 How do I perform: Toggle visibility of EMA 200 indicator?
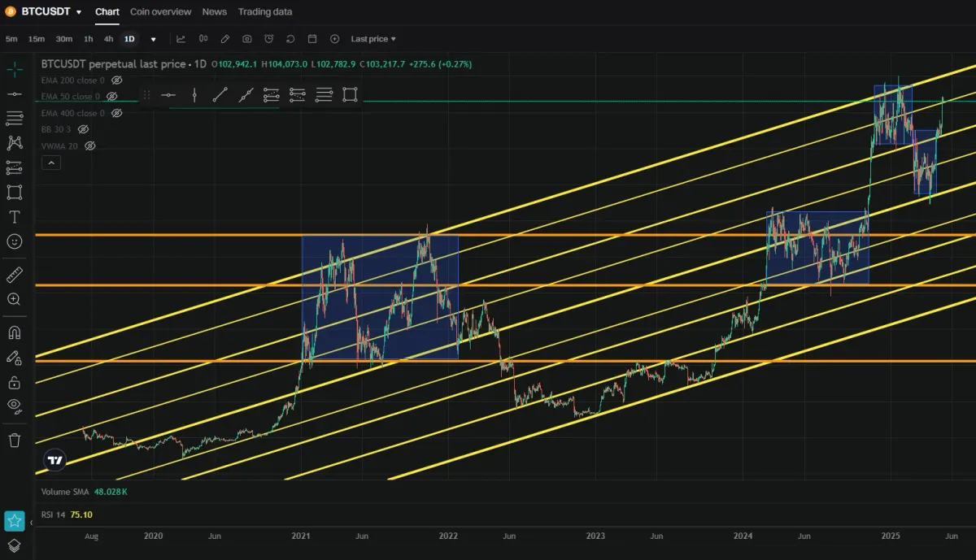(x=116, y=80)
